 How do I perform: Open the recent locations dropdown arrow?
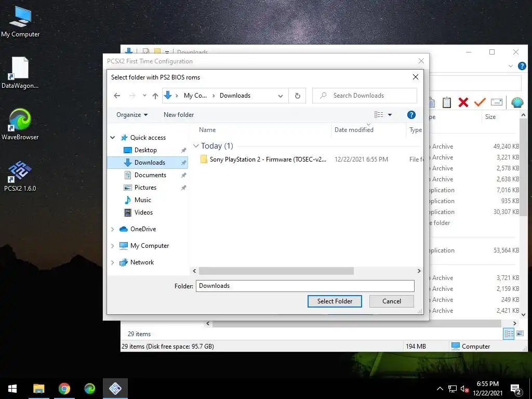click(144, 96)
